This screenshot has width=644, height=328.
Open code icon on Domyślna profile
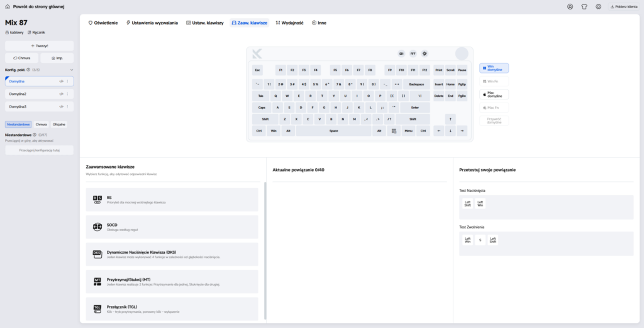61,81
